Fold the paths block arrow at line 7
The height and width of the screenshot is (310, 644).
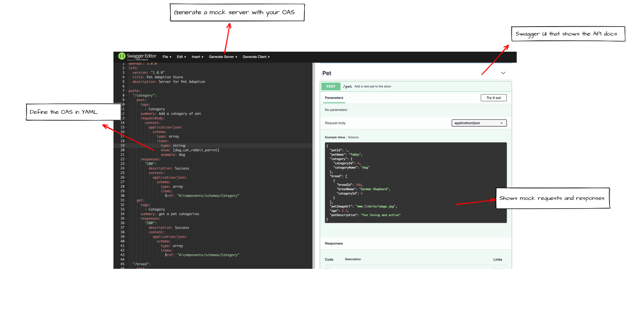point(126,91)
